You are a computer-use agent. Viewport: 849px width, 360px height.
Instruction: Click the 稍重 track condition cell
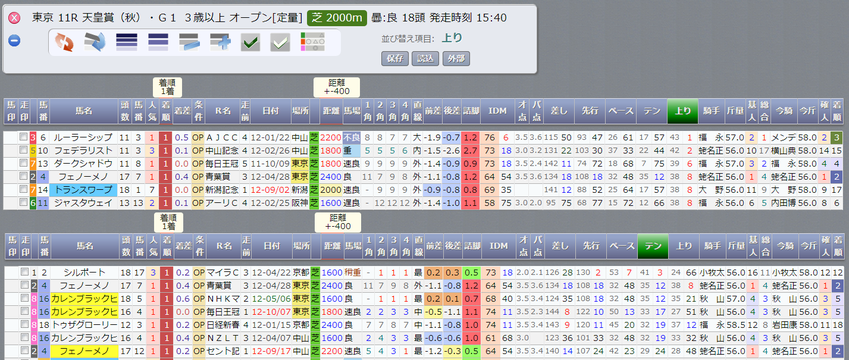tap(352, 272)
